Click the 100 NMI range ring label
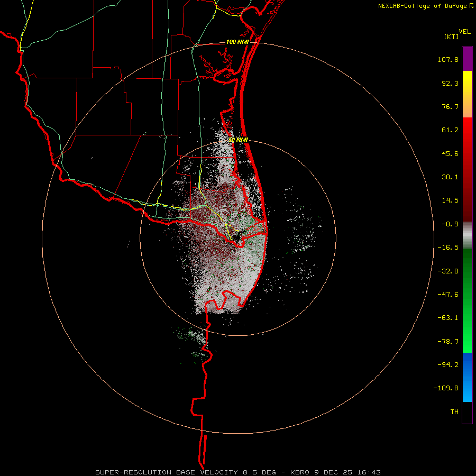The width and height of the screenshot is (476, 476). 237,42
